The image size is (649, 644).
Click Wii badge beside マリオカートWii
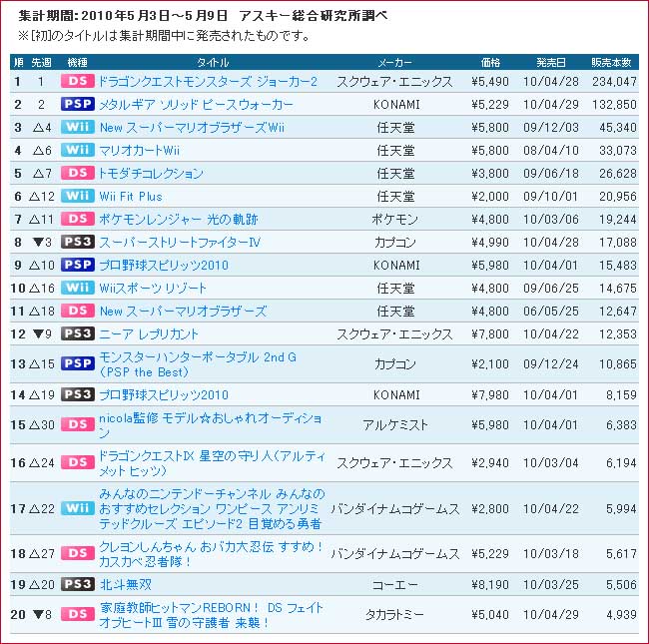point(78,150)
